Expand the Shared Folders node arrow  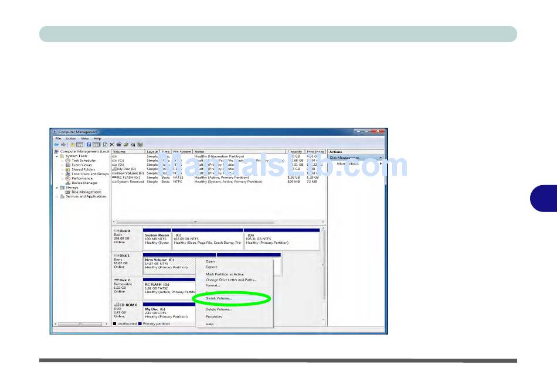pyautogui.click(x=63, y=170)
